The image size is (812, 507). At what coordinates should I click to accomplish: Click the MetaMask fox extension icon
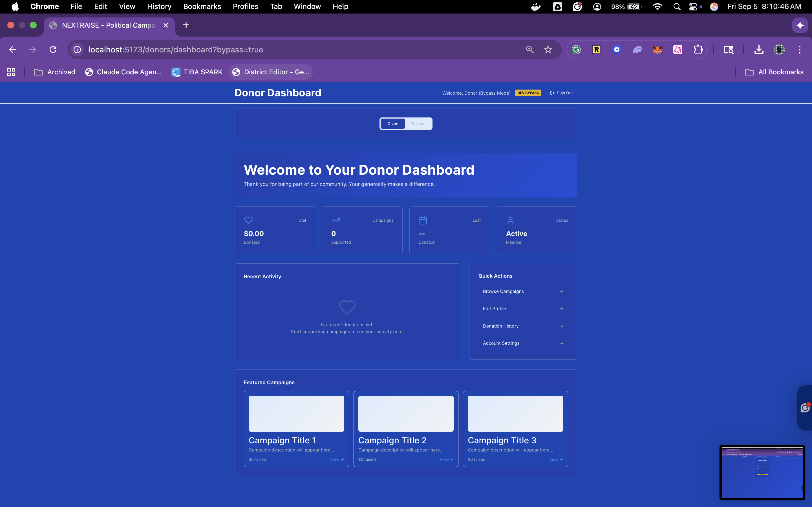[657, 50]
